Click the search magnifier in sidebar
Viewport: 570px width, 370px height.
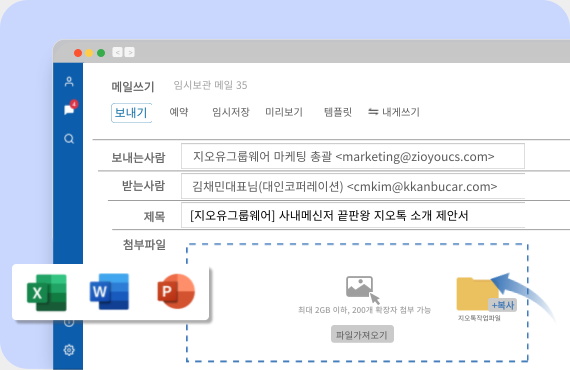(69, 139)
